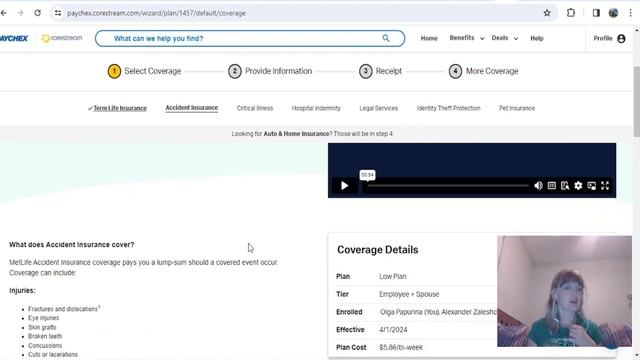Open the Pet Insurance tab
This screenshot has height=360, width=640.
pyautogui.click(x=517, y=108)
